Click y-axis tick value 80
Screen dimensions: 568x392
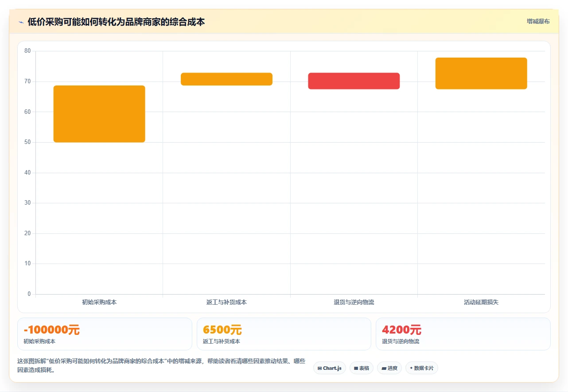(27, 51)
